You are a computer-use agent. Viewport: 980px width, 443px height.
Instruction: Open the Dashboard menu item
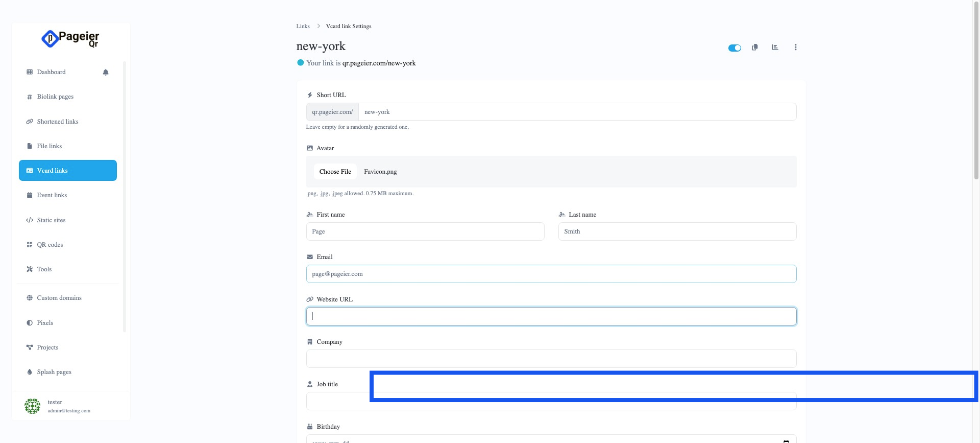[51, 72]
